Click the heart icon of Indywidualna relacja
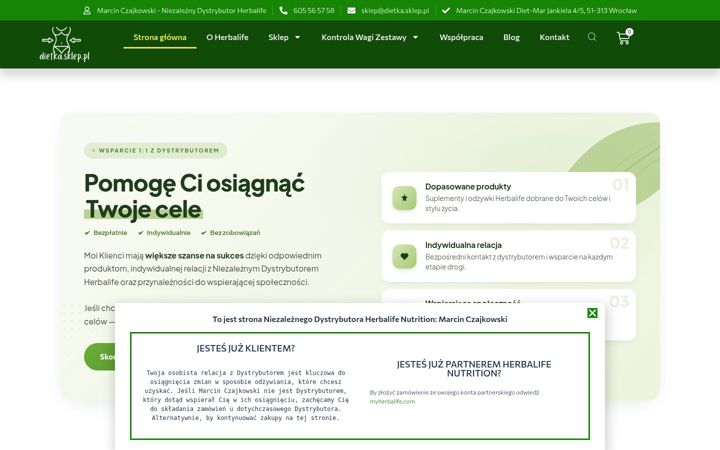Image resolution: width=720 pixels, height=450 pixels. click(404, 256)
